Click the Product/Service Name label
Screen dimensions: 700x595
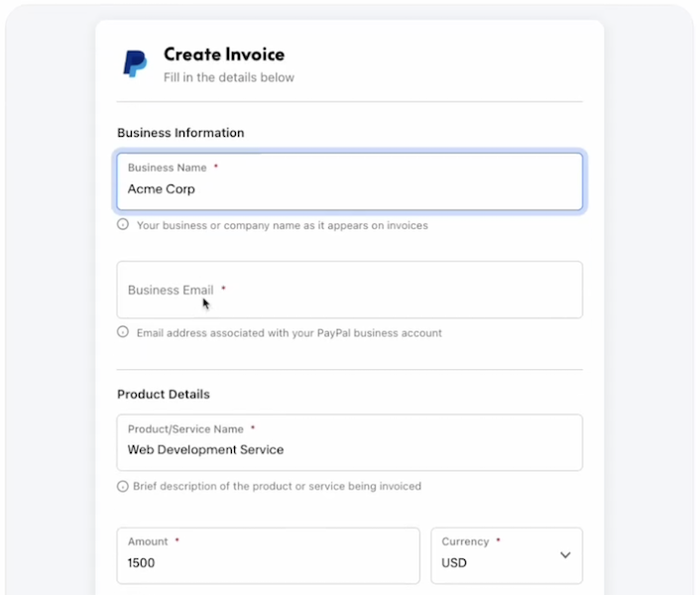coord(185,428)
